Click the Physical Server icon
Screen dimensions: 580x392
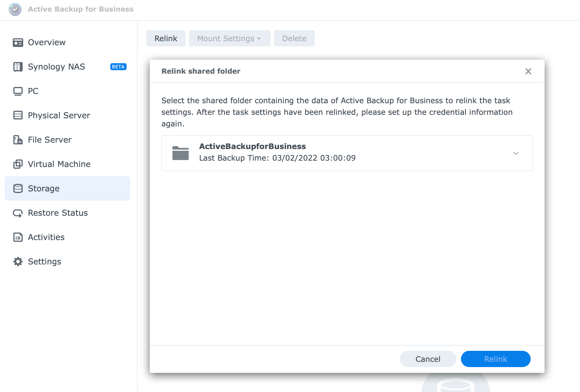click(x=18, y=115)
